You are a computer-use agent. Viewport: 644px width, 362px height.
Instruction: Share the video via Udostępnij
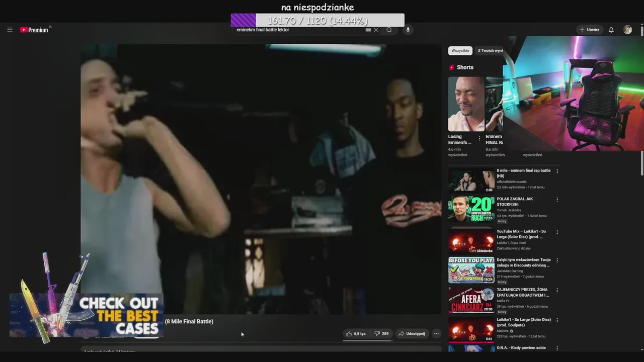tap(412, 333)
